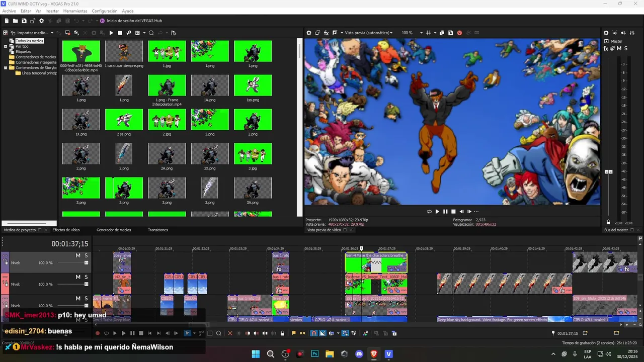Open project properties gear in main toolbar
Screen dimensions: 644x362
[x=42, y=21]
